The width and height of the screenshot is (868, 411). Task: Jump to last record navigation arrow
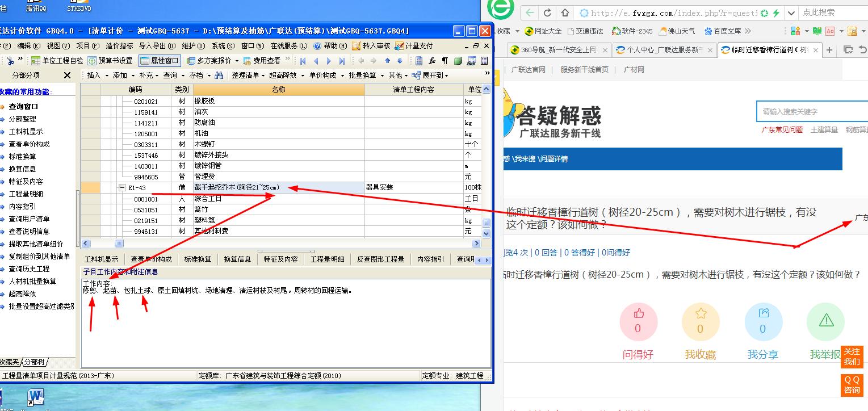342,61
